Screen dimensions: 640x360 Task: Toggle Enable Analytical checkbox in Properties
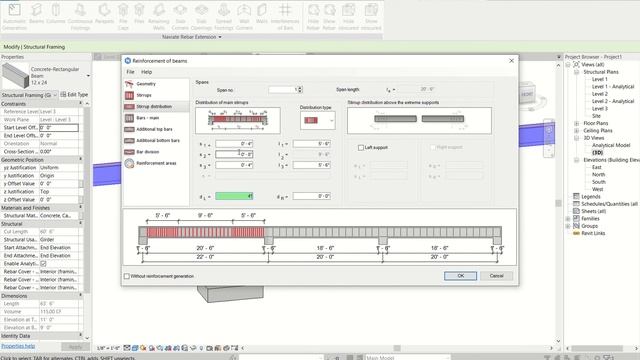pos(44,264)
